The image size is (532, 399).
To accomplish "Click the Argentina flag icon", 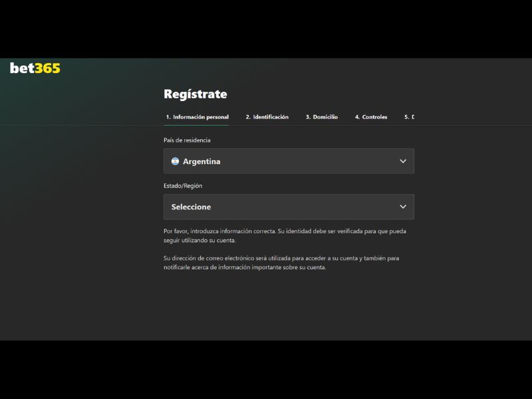I will 175,161.
